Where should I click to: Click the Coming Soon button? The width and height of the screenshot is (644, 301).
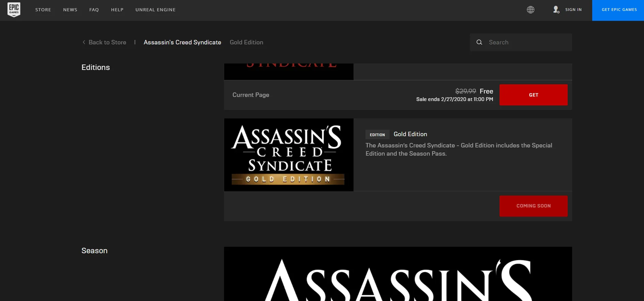(x=534, y=206)
